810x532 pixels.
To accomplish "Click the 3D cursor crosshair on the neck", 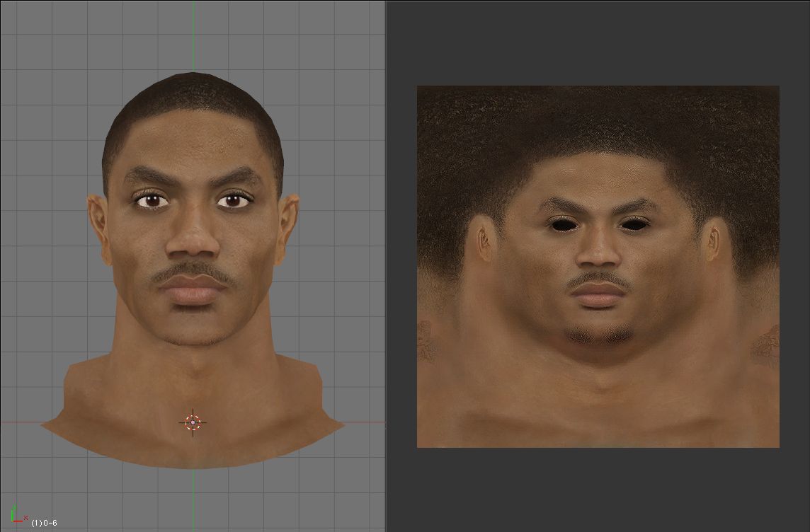I will click(193, 422).
